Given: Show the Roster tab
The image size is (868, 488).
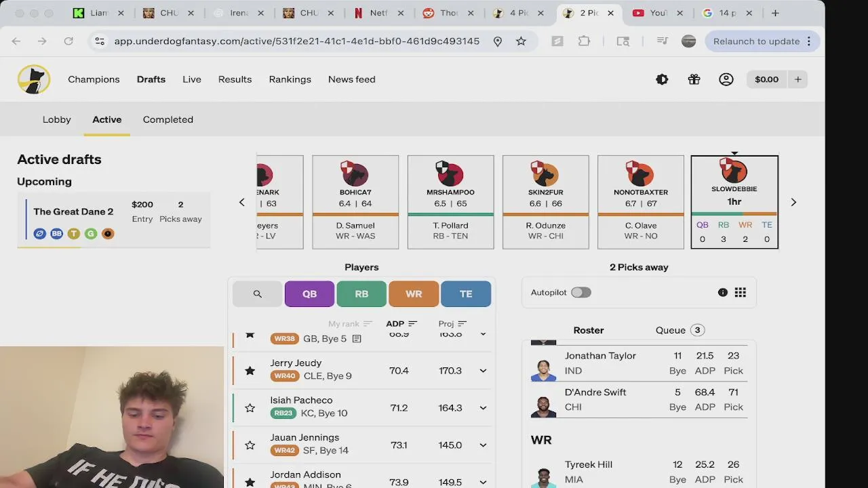Looking at the screenshot, I should [x=589, y=330].
